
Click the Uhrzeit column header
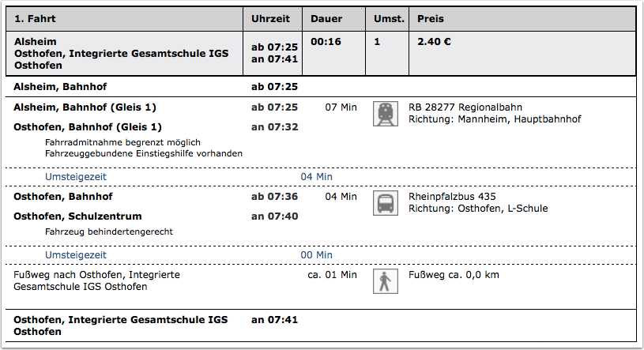[273, 19]
